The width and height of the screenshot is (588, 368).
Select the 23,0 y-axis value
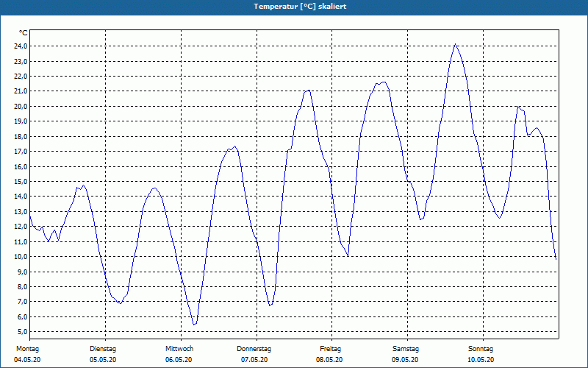(21, 61)
